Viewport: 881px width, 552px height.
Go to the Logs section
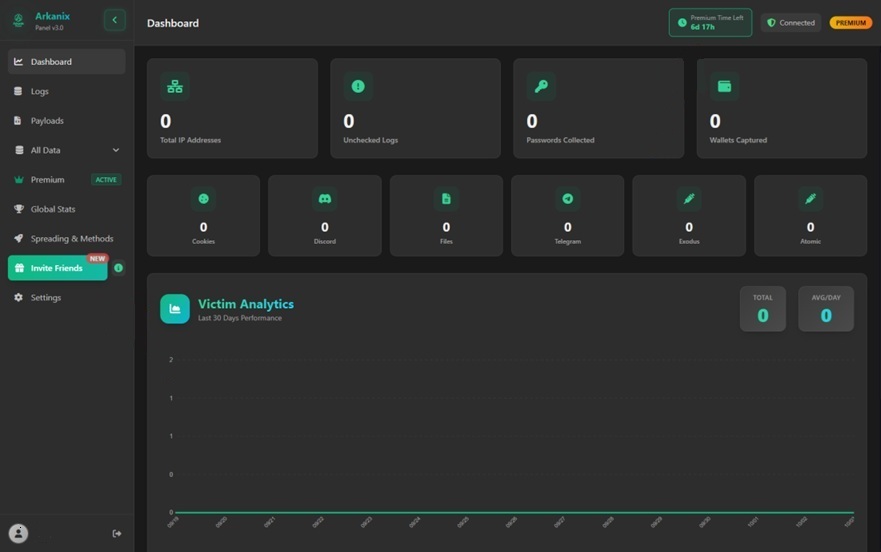40,91
